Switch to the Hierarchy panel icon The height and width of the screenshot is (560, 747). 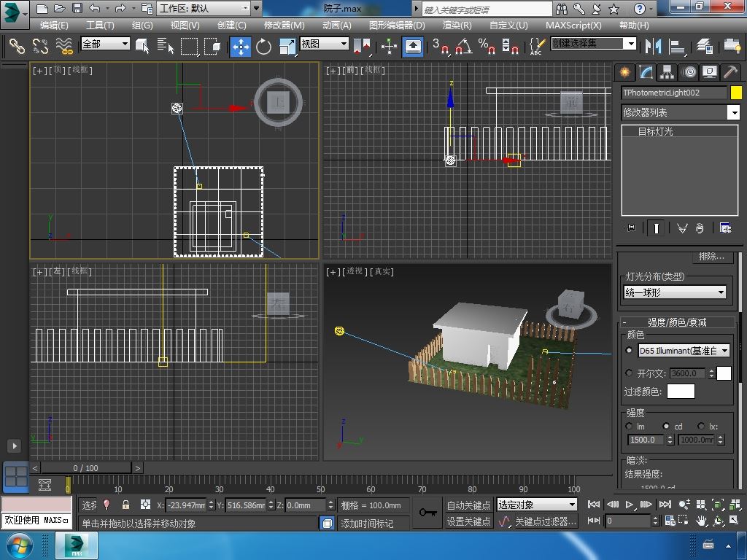(x=667, y=72)
